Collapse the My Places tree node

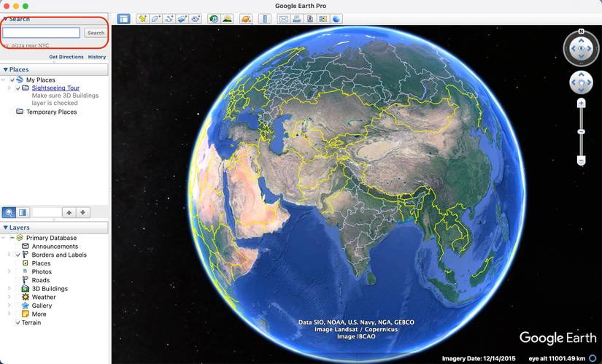point(4,80)
